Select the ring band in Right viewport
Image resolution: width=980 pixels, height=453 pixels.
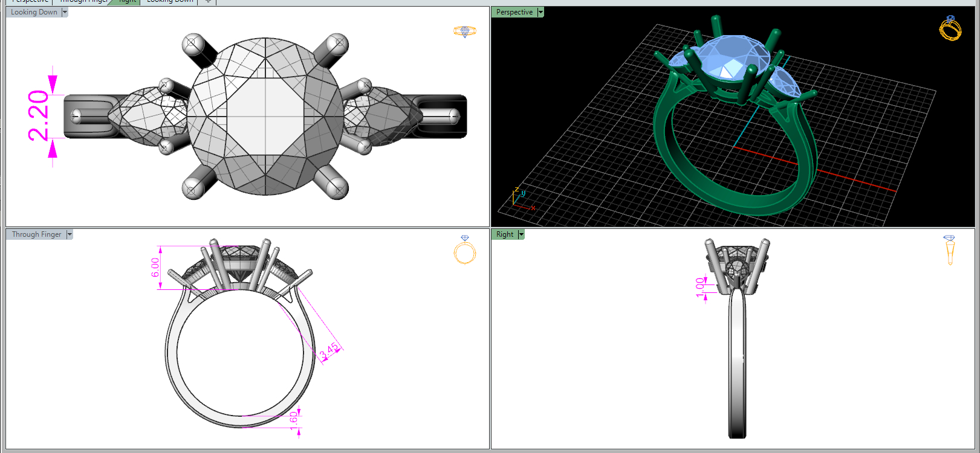(x=737, y=362)
